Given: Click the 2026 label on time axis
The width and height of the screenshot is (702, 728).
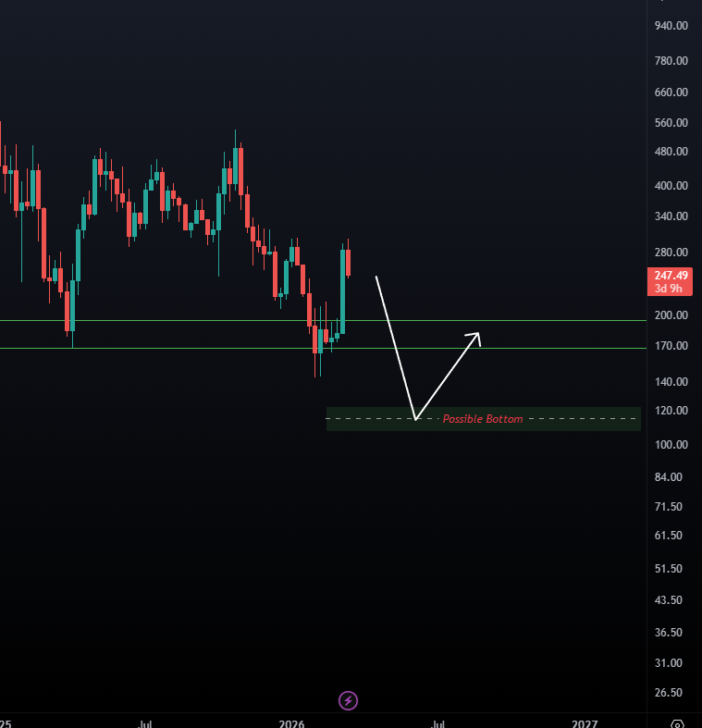Looking at the screenshot, I should click(291, 723).
